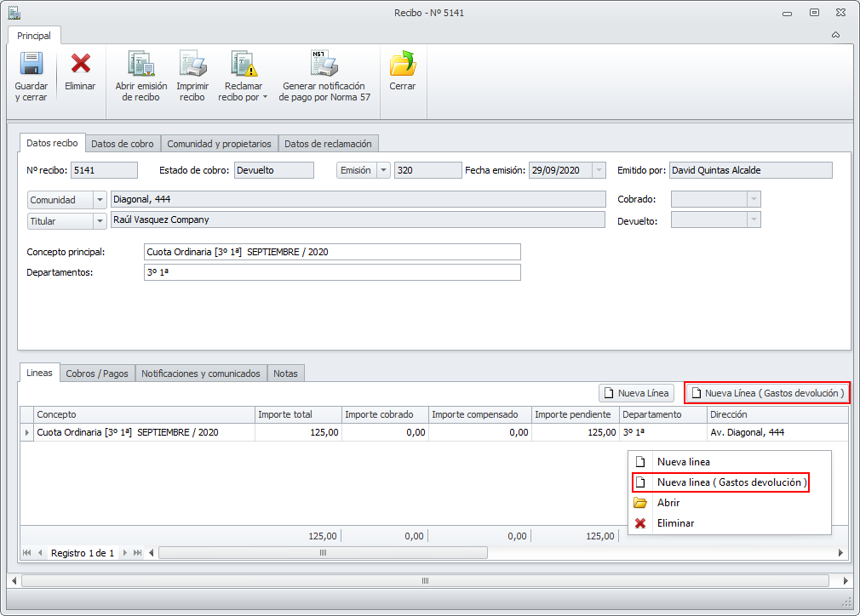Image resolution: width=860 pixels, height=616 pixels.
Task: Collapse the ribbon with the chevron
Action: [x=835, y=35]
